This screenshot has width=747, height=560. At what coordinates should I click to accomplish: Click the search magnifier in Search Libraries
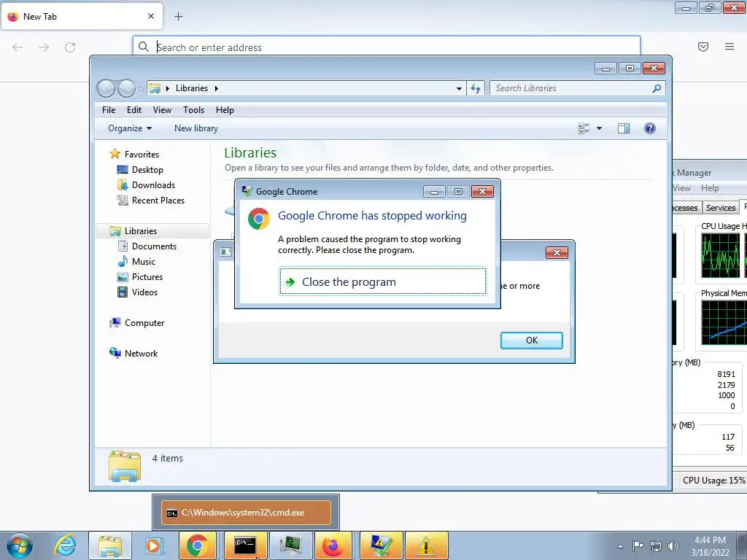click(x=657, y=88)
